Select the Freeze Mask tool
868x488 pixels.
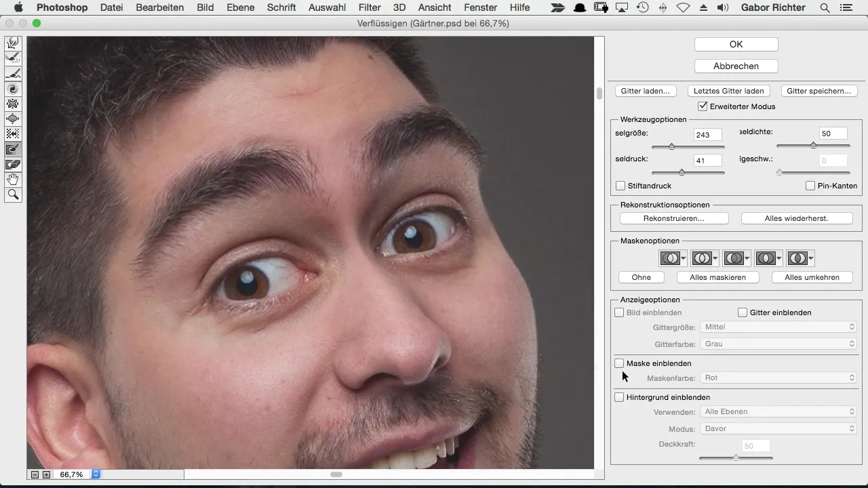(x=13, y=149)
